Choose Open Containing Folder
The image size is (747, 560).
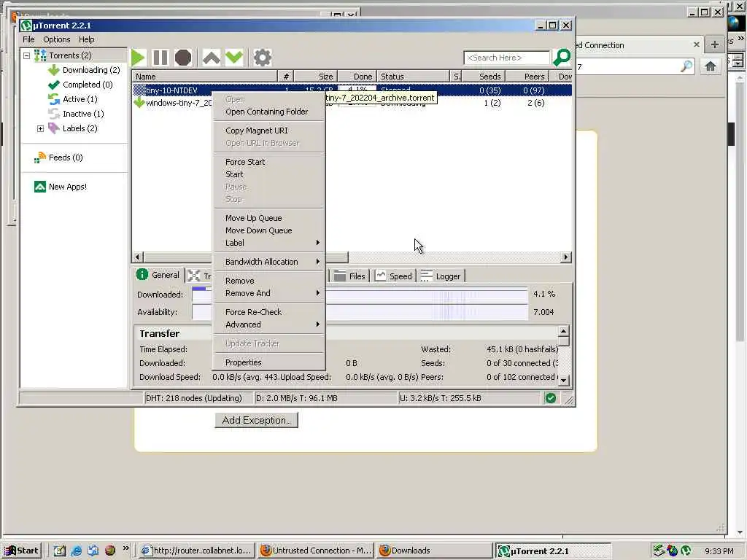tap(269, 112)
